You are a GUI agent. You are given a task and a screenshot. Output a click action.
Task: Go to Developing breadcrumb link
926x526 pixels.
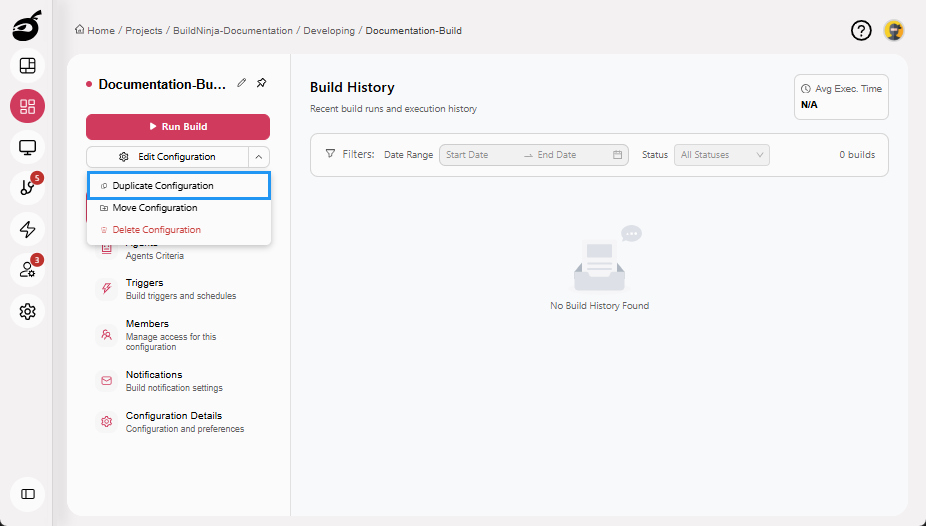(329, 31)
